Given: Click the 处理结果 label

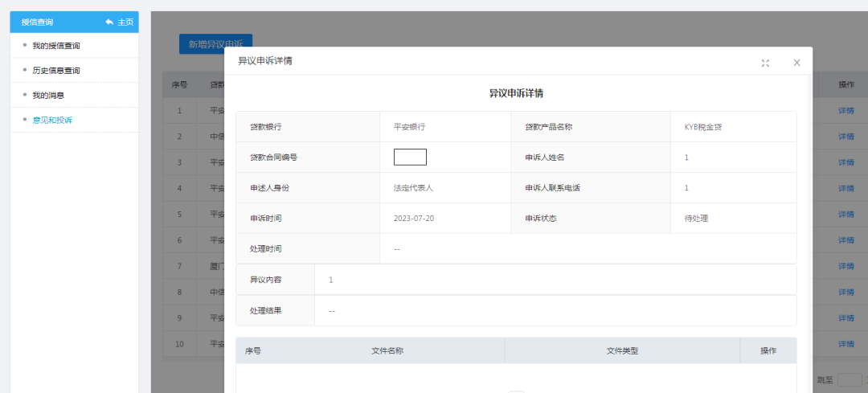Looking at the screenshot, I should [x=266, y=310].
